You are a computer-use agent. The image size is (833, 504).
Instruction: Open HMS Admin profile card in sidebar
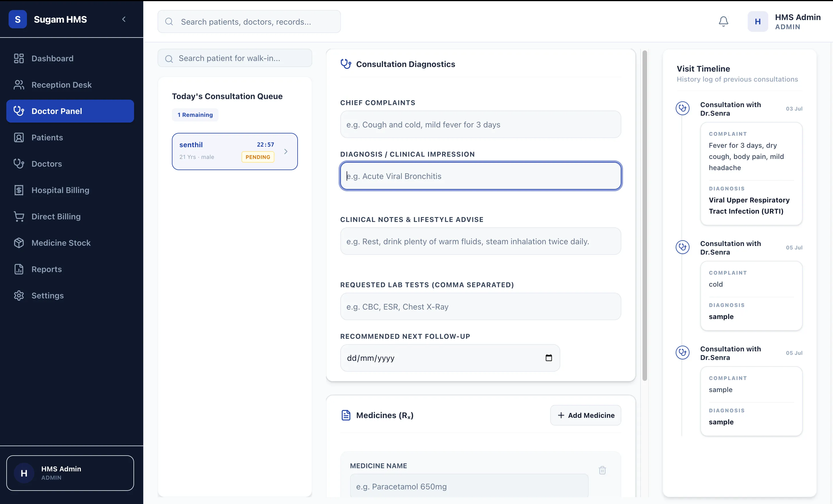(x=70, y=473)
